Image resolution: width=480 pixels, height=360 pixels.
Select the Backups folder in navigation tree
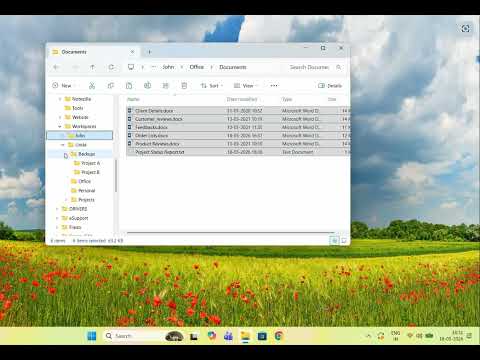(87, 154)
